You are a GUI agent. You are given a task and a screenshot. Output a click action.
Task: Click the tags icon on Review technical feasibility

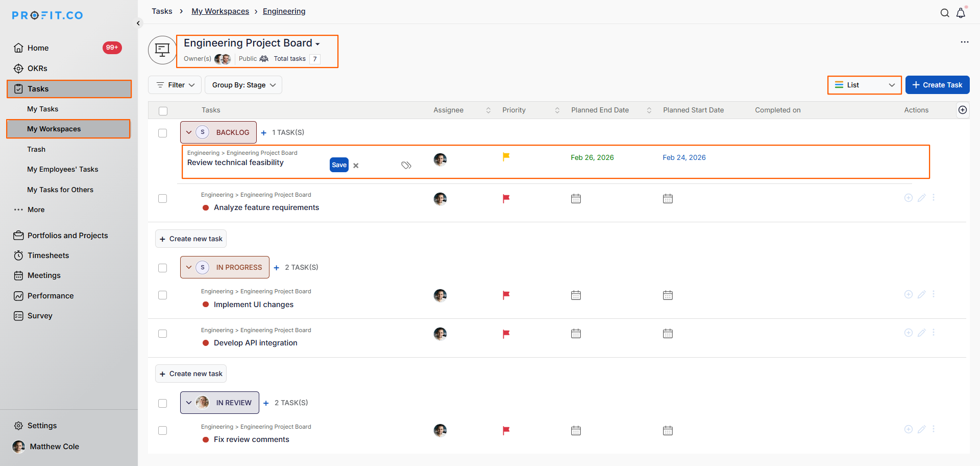point(406,165)
